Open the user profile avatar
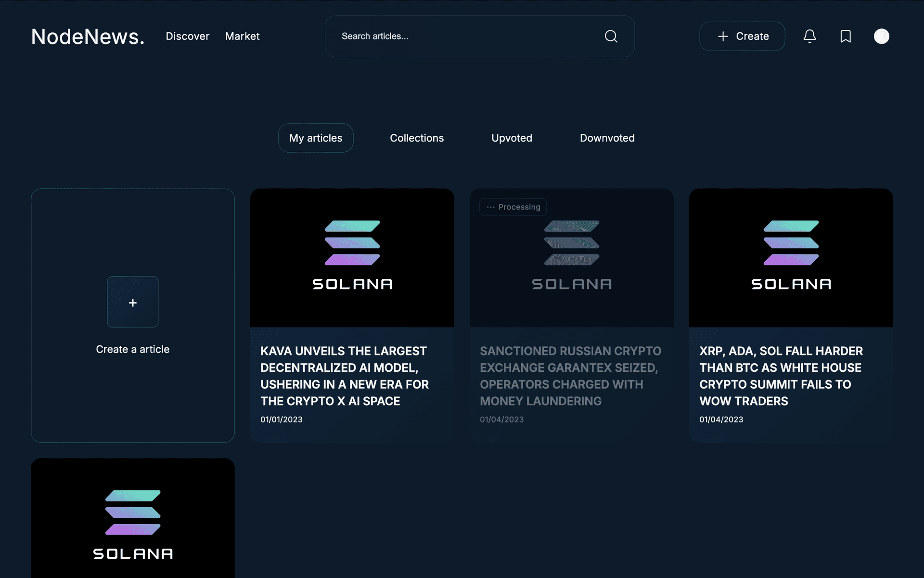This screenshot has height=578, width=924. pos(881,36)
